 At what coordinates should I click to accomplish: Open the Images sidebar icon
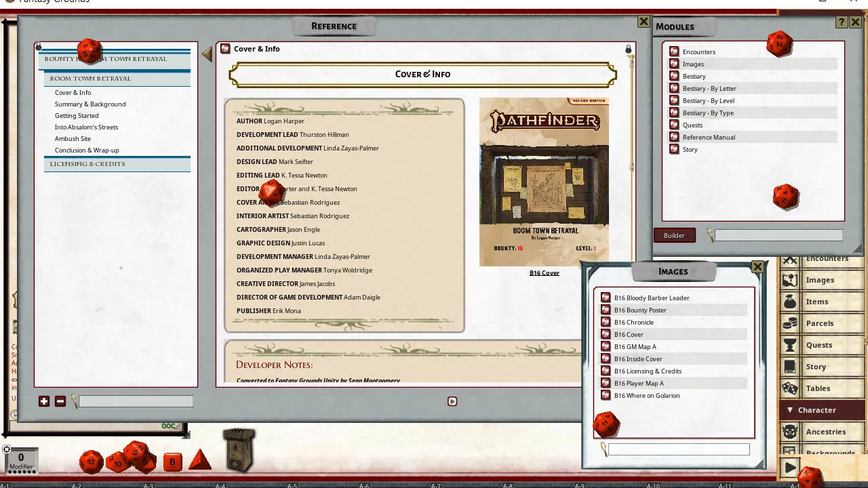click(x=789, y=280)
